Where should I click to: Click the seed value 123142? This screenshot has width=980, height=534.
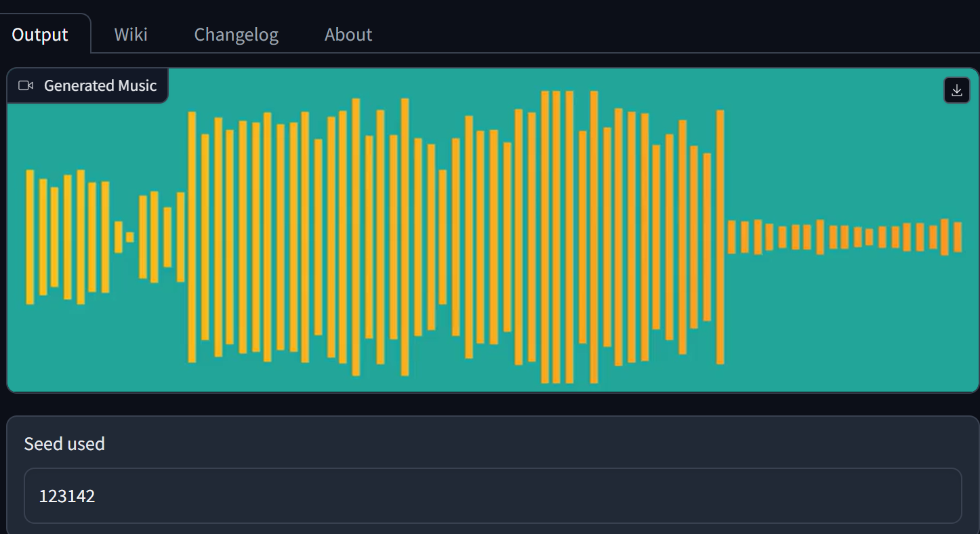point(67,496)
